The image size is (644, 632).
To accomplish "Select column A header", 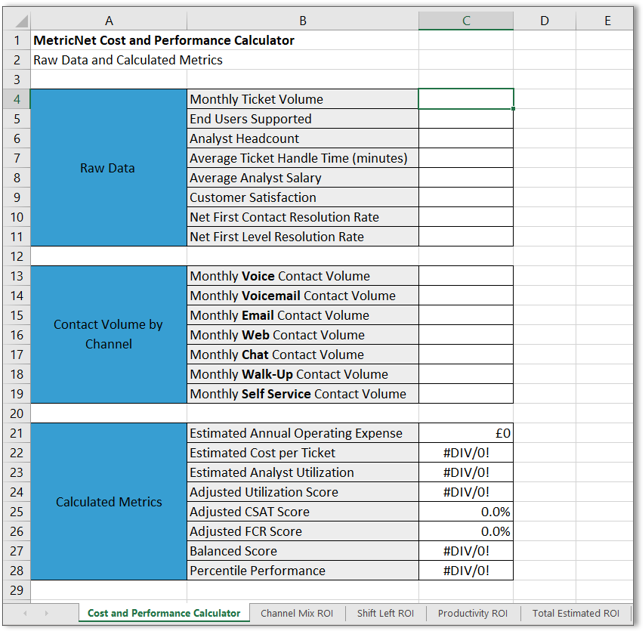I will pos(108,21).
